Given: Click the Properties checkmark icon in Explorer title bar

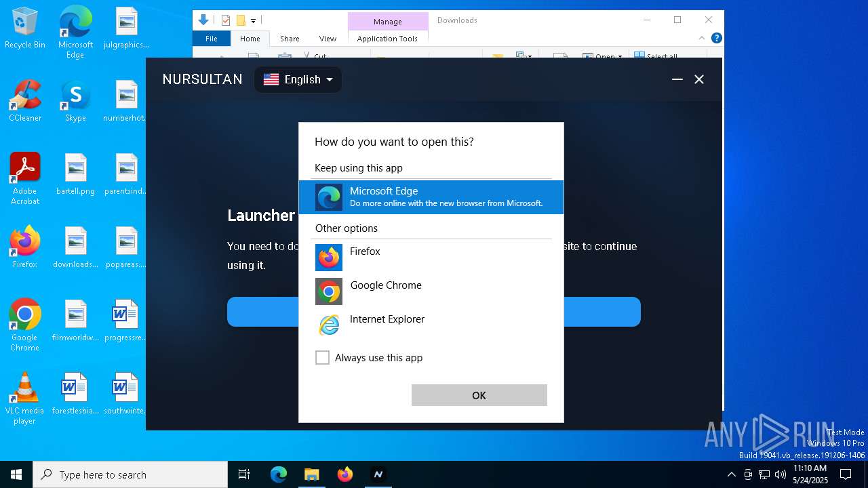Looking at the screenshot, I should point(226,20).
